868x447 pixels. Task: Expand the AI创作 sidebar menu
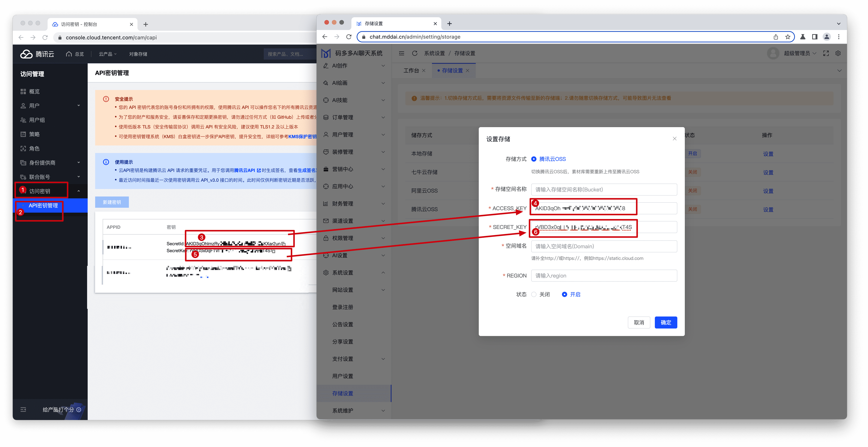tap(354, 66)
